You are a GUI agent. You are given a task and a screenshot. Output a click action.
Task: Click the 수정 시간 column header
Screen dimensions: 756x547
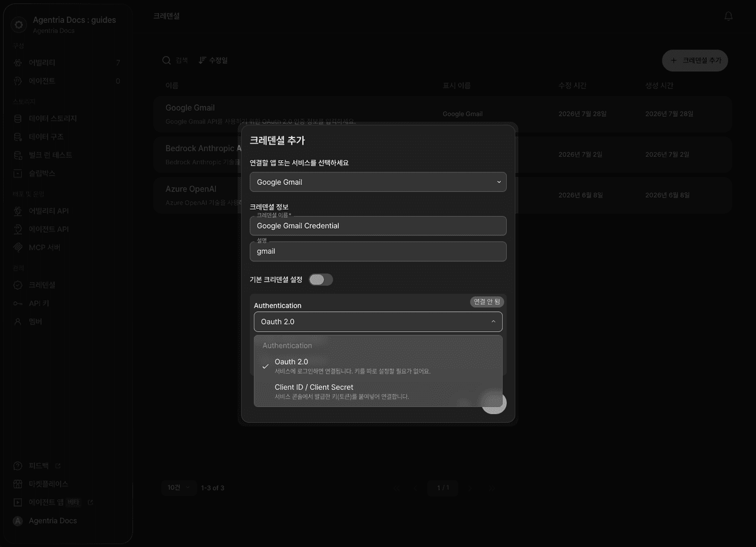(x=572, y=85)
